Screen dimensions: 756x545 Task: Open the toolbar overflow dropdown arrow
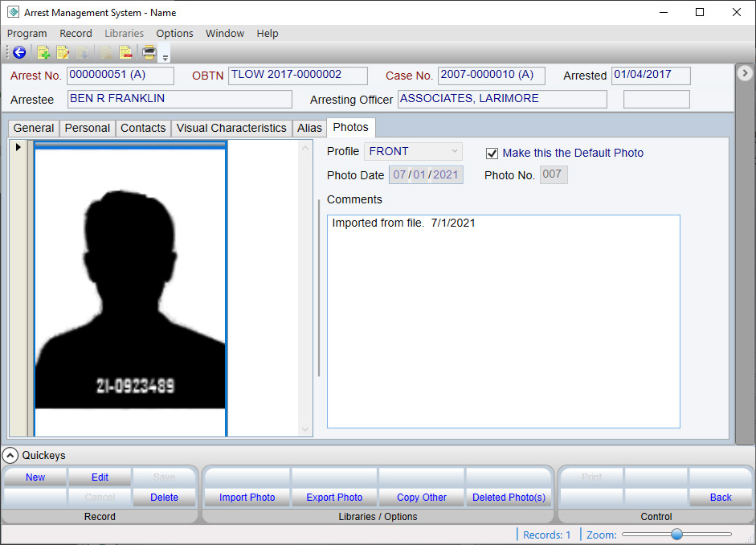(x=166, y=57)
